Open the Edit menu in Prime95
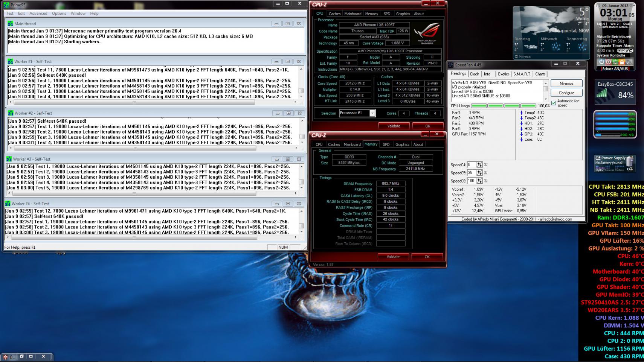 pyautogui.click(x=21, y=13)
